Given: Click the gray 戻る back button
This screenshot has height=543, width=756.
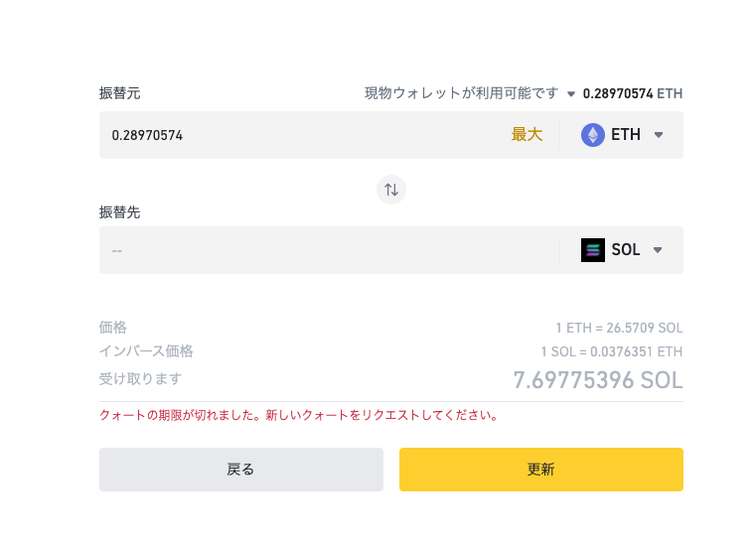Looking at the screenshot, I should click(241, 470).
